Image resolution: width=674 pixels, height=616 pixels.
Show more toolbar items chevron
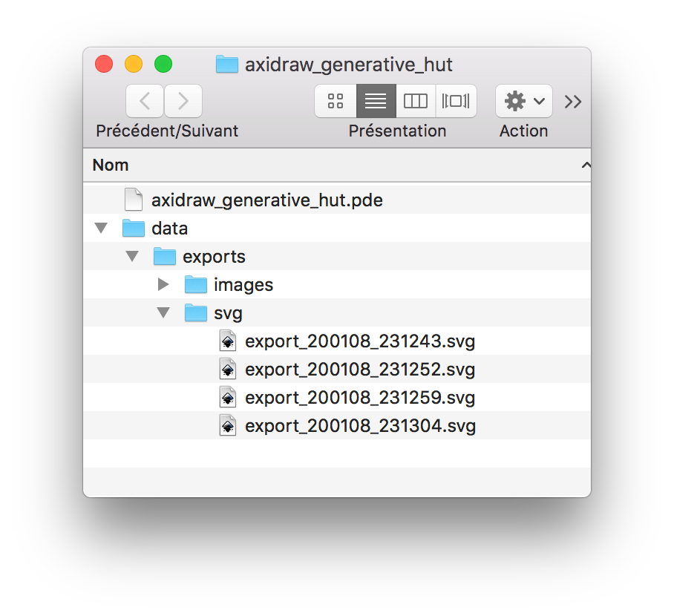pos(573,102)
